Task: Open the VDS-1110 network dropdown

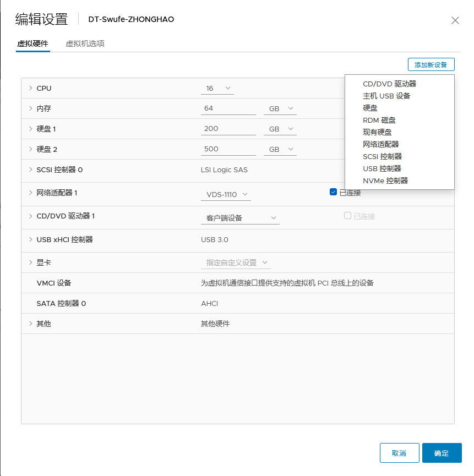Action: pos(226,194)
